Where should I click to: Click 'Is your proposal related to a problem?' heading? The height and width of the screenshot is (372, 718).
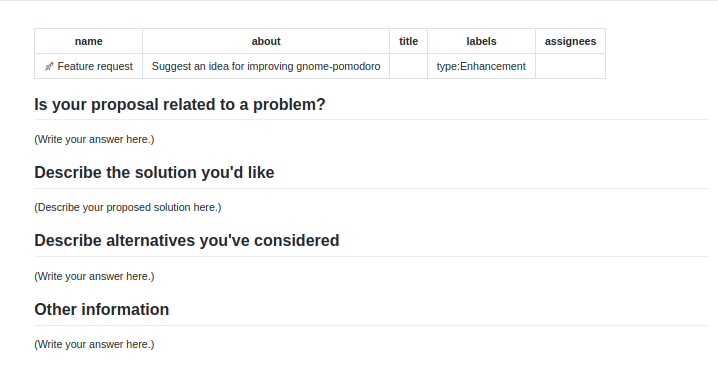pyautogui.click(x=180, y=104)
